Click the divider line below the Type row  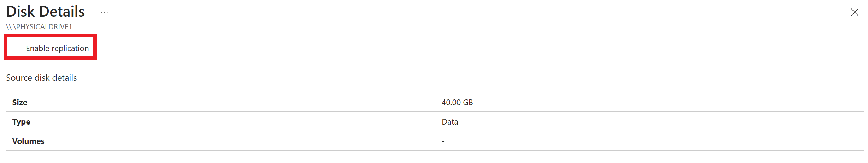424,131
